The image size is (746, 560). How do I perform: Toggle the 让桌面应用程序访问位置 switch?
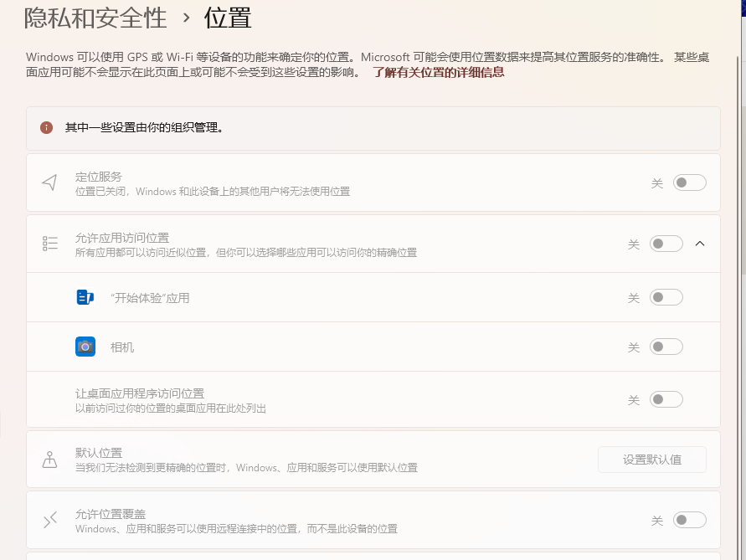point(666,399)
